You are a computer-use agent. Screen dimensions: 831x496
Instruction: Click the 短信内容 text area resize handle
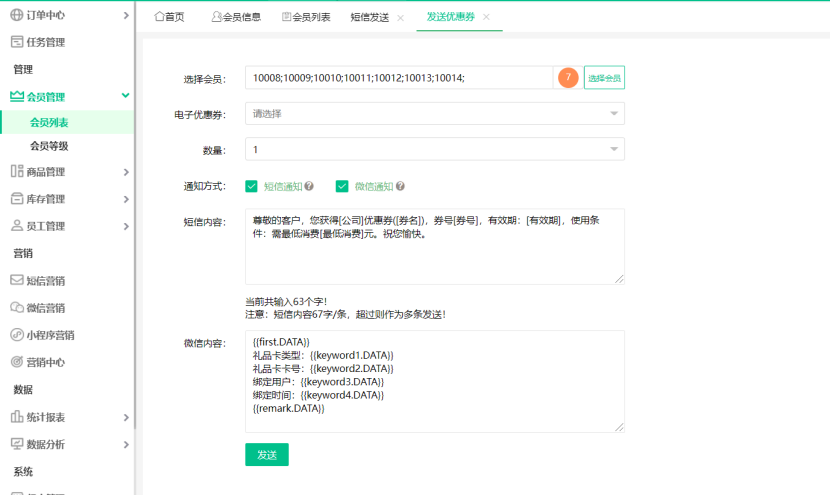(x=620, y=279)
